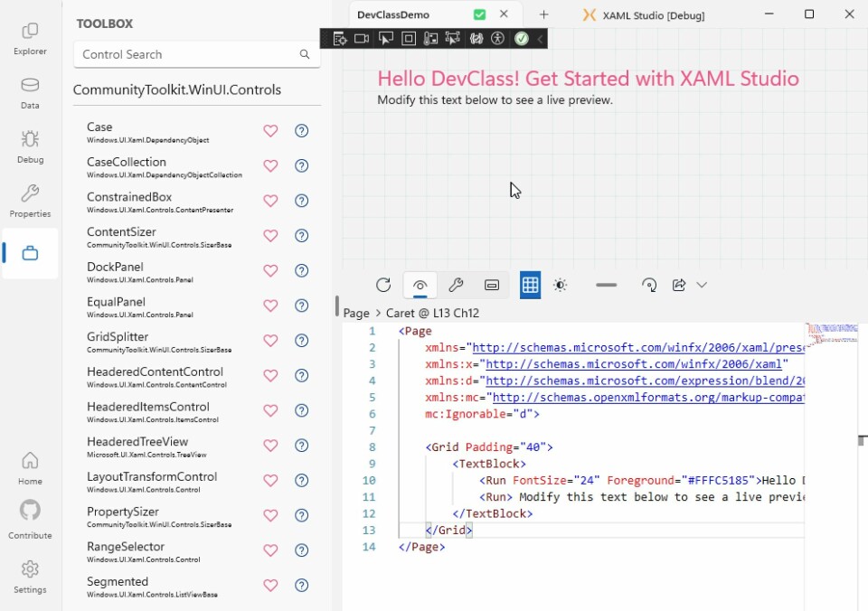The image size is (868, 611).
Task: Expand the overlay toolbar chevron
Action: click(x=538, y=38)
